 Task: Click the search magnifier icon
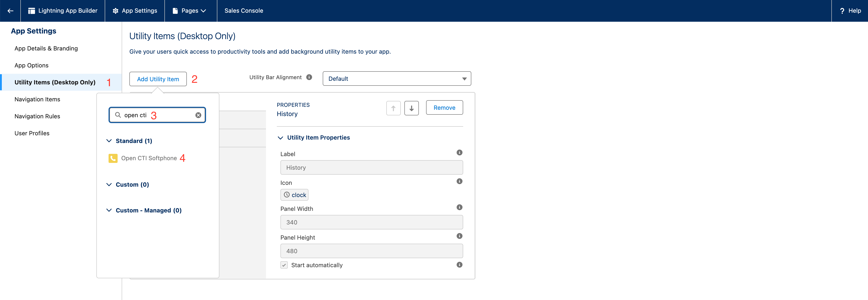coord(118,115)
